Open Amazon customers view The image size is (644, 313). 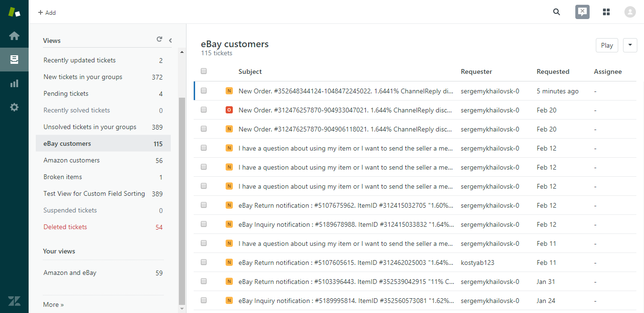103,161
